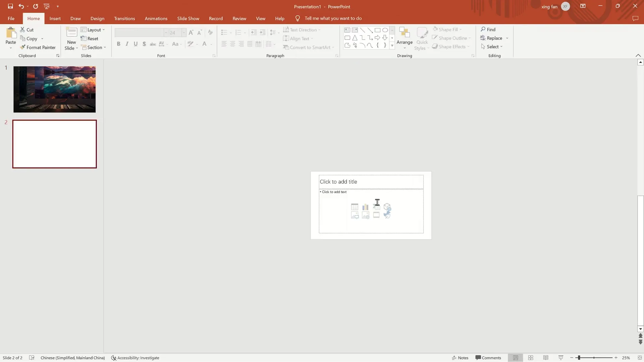Image resolution: width=644 pixels, height=362 pixels.
Task: Insert a new slide with New Slide
Action: (x=71, y=33)
